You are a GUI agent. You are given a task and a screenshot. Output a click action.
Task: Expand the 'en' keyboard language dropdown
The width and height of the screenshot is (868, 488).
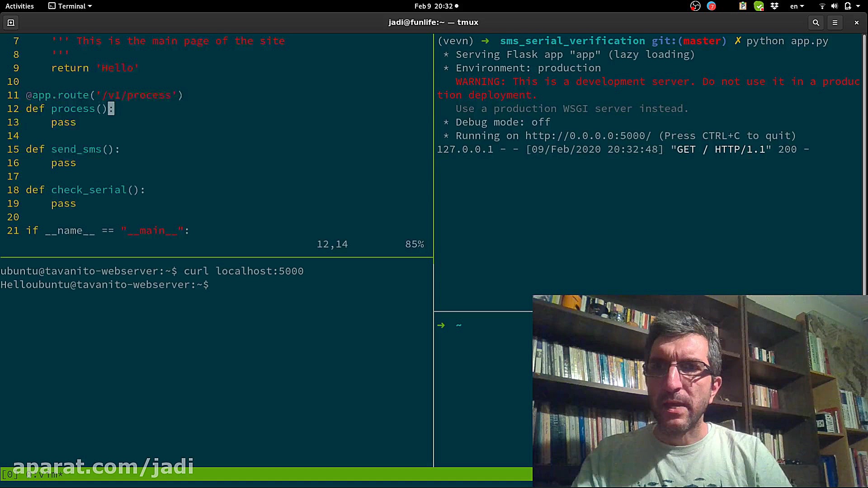(797, 6)
